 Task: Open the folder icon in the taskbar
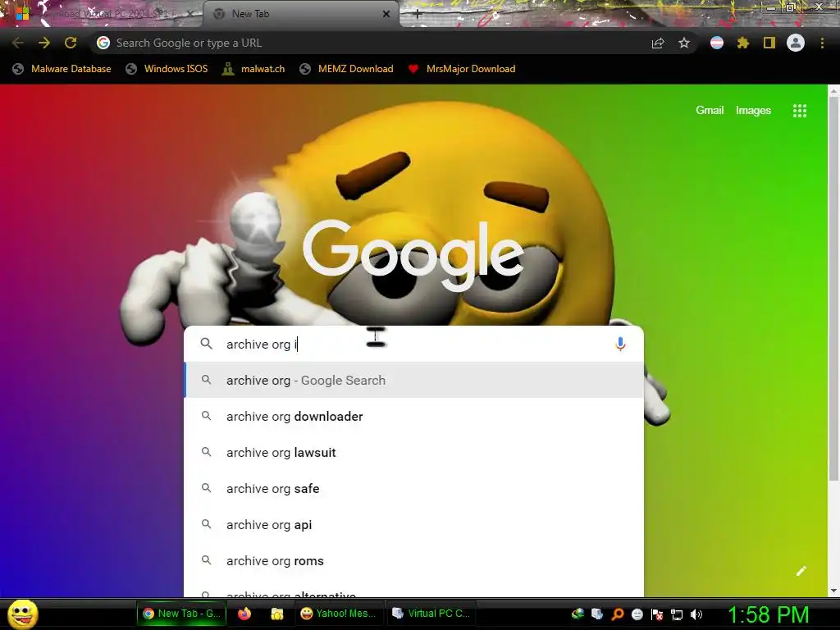pyautogui.click(x=277, y=614)
